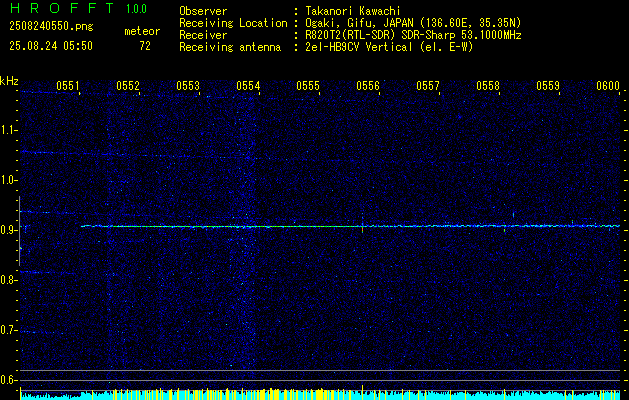Click receiver text R820T2(RTL-SDR) SDR-Sharp 53.1000MHz

point(413,35)
